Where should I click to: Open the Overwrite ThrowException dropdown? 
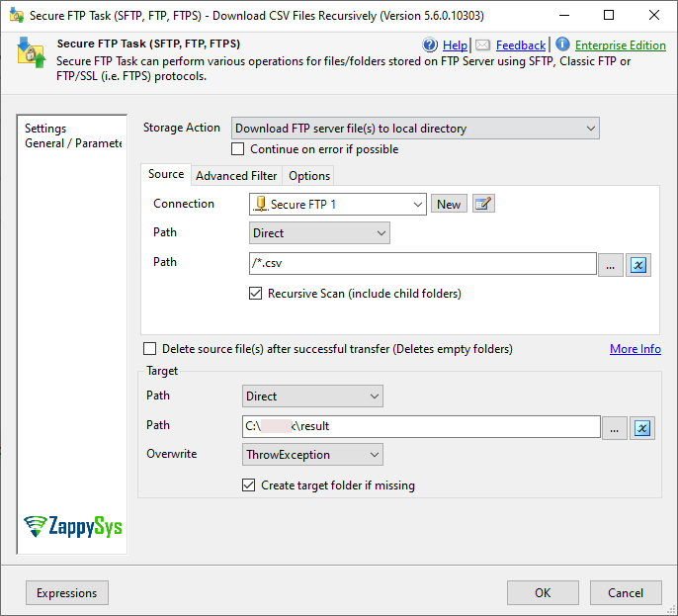pyautogui.click(x=313, y=455)
